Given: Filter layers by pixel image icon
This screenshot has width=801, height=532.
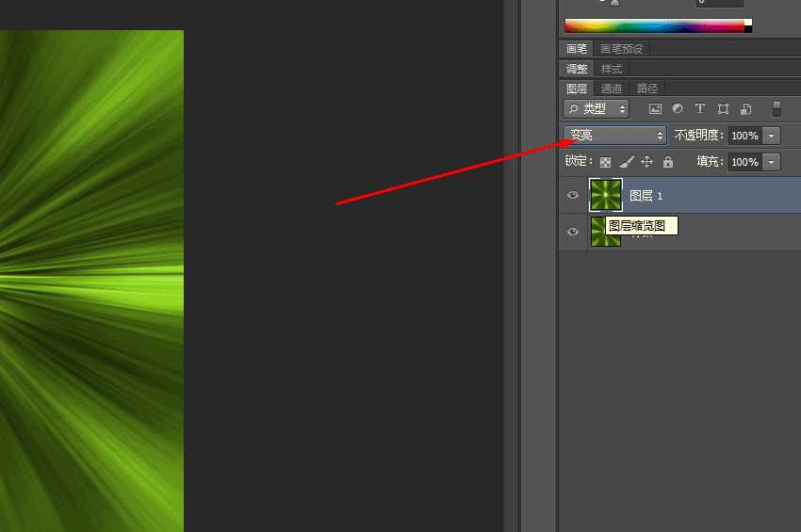Looking at the screenshot, I should pyautogui.click(x=655, y=109).
